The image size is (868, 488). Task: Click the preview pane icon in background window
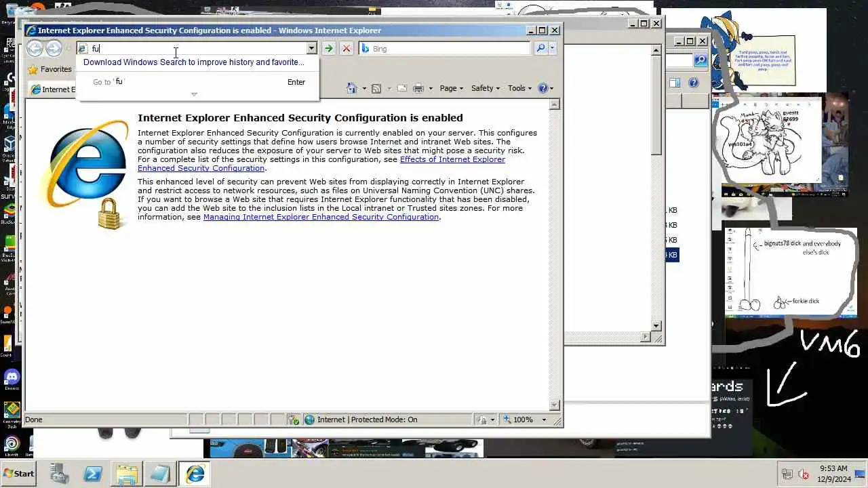point(675,83)
